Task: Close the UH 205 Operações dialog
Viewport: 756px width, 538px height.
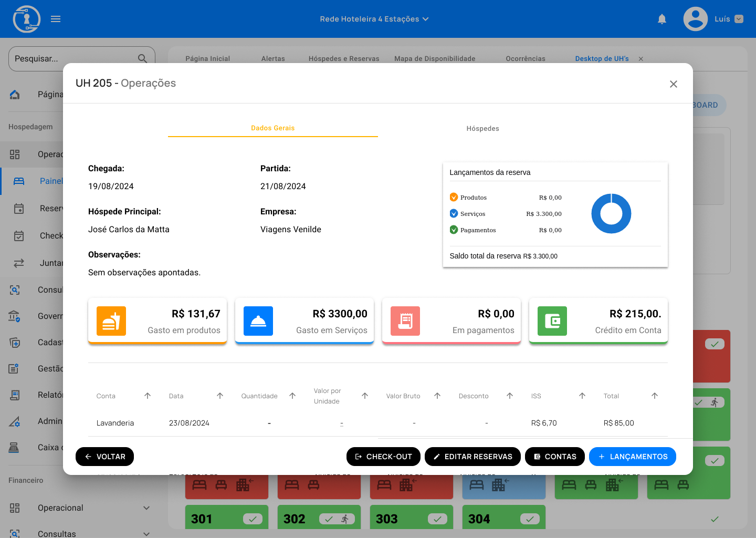Action: click(674, 84)
